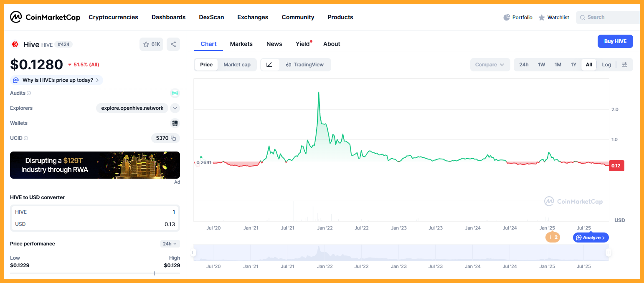Switch chart to Market cap view
The height and width of the screenshot is (283, 644).
tap(237, 65)
